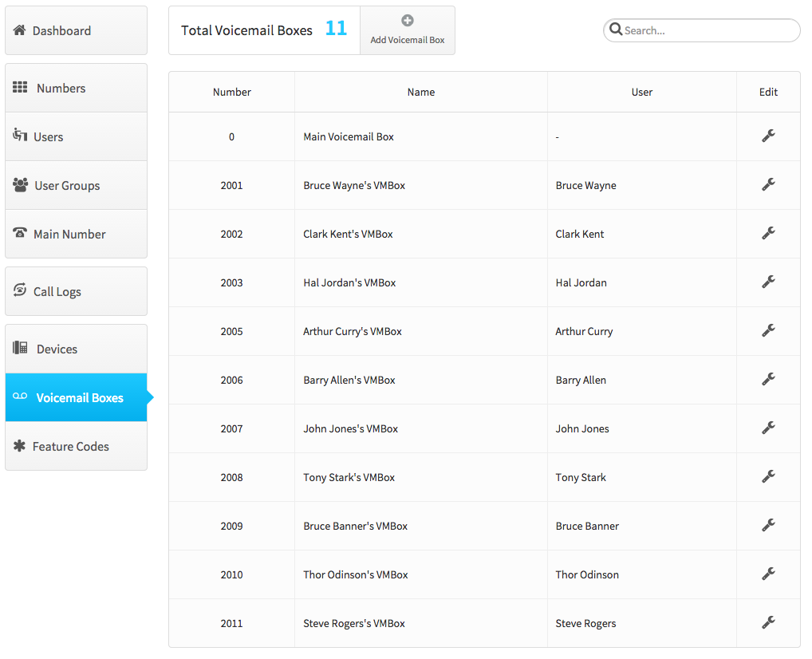The height and width of the screenshot is (659, 812).
Task: Click the Number column header
Action: click(x=231, y=93)
